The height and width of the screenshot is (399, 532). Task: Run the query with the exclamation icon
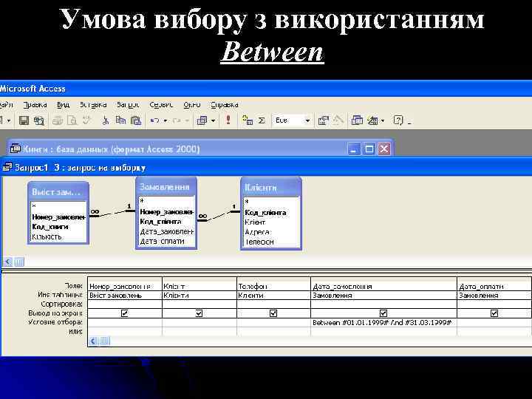pos(228,120)
